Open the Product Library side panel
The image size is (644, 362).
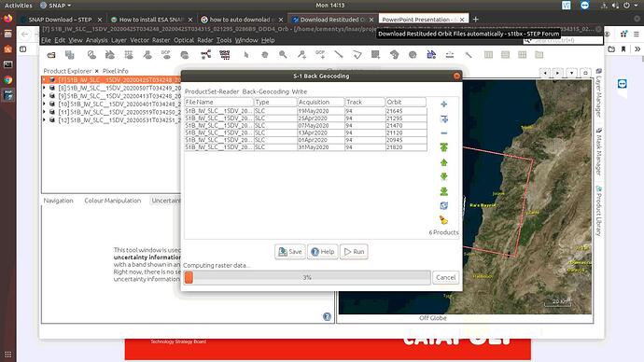[x=599, y=211]
